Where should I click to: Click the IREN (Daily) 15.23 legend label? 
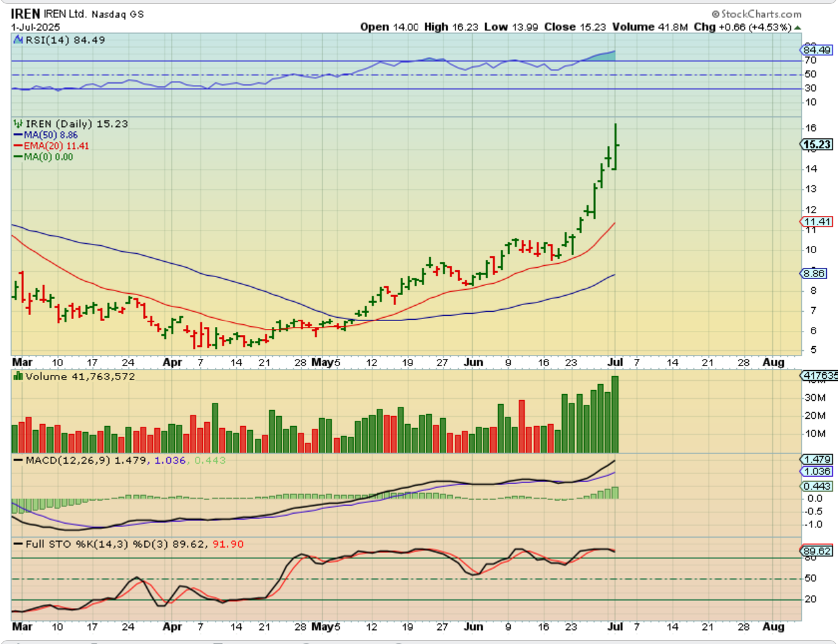(x=76, y=124)
